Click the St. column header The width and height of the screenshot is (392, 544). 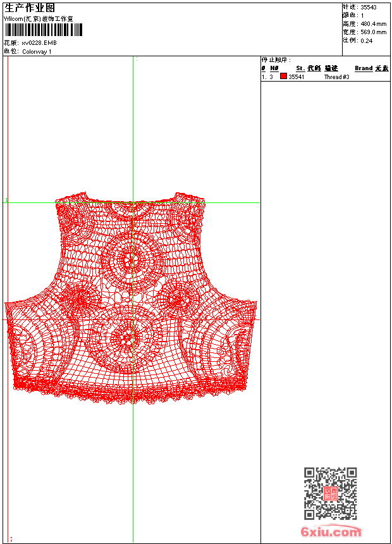pyautogui.click(x=300, y=68)
